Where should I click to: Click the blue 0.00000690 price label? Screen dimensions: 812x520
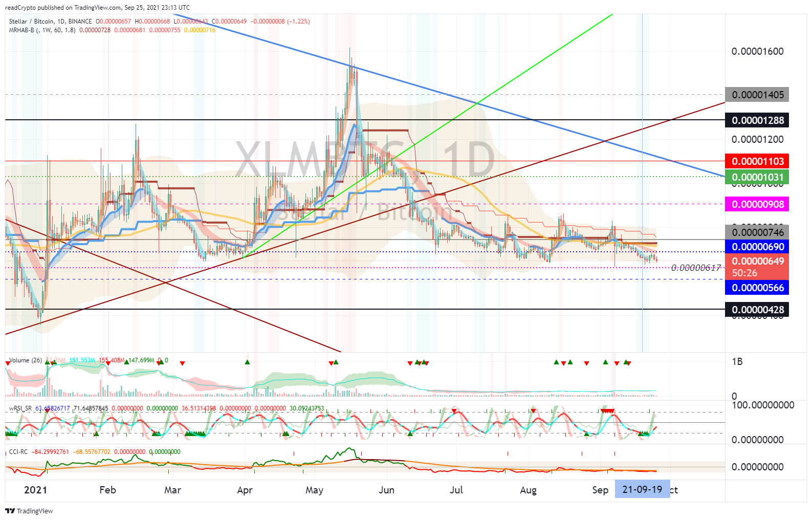pos(757,247)
